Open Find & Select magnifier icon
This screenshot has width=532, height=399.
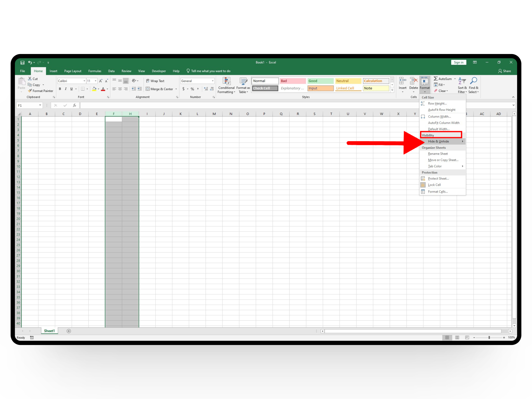click(474, 81)
